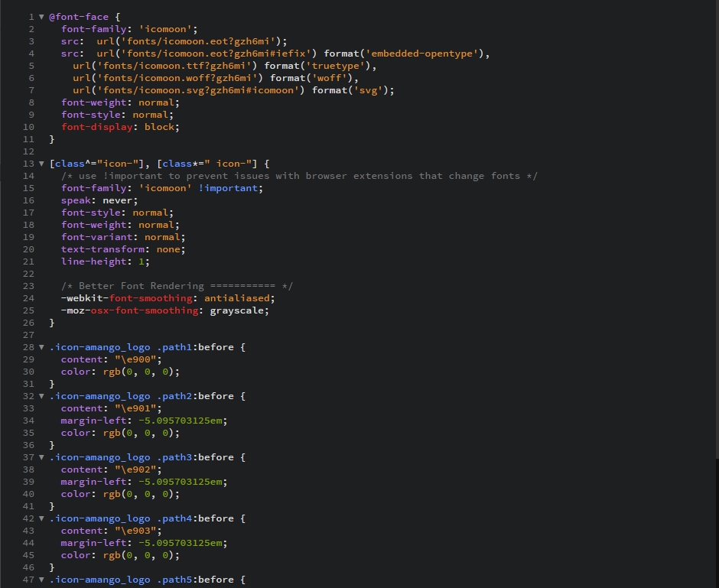Click 'fonts/icomoon.svg?gzh6mi#icomoon' url on line 7
The width and height of the screenshot is (719, 588).
(197, 90)
